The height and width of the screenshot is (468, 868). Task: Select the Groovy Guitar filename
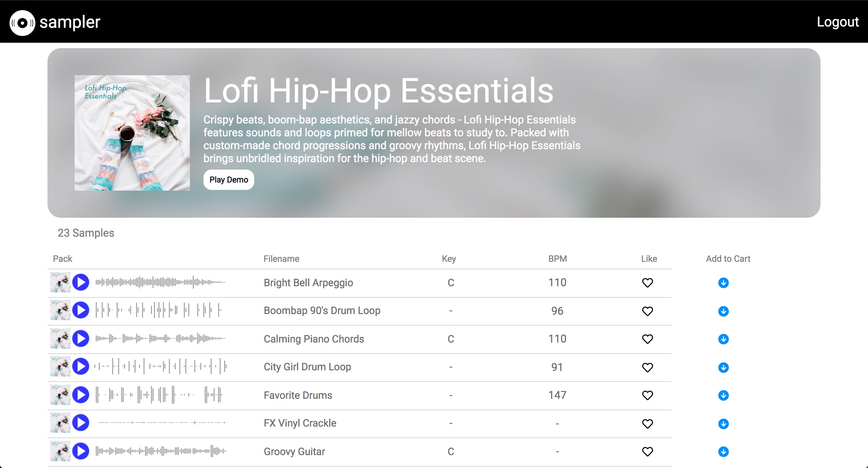[294, 452]
